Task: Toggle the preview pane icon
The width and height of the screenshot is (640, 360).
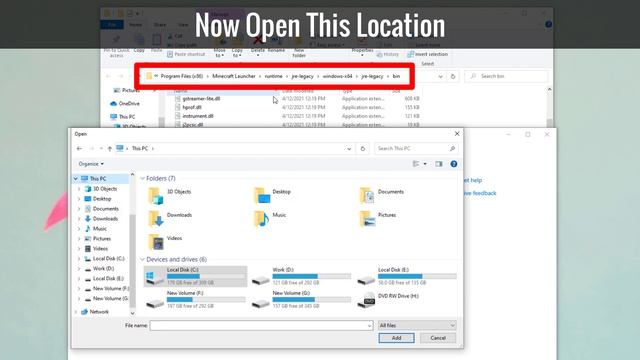Action: point(439,164)
